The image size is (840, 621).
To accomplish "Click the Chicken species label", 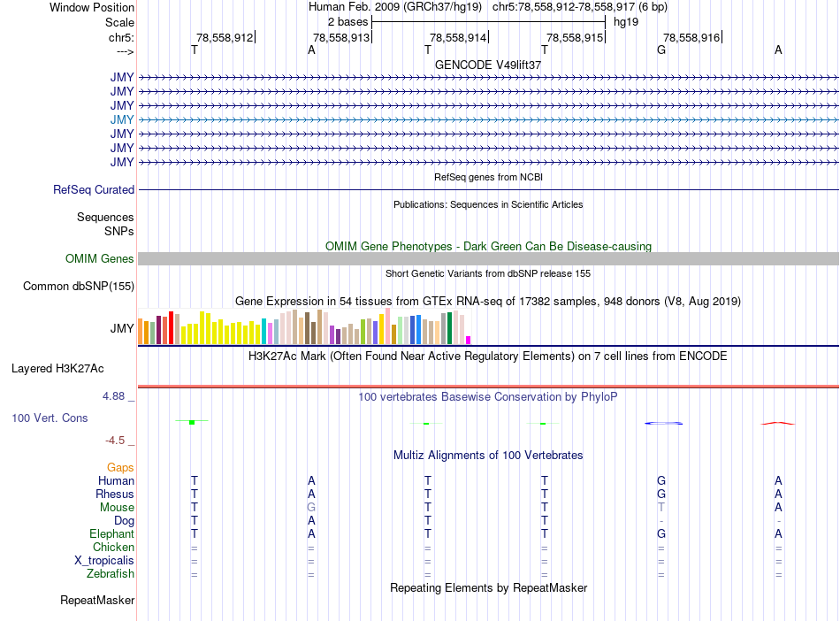I will (x=113, y=547).
